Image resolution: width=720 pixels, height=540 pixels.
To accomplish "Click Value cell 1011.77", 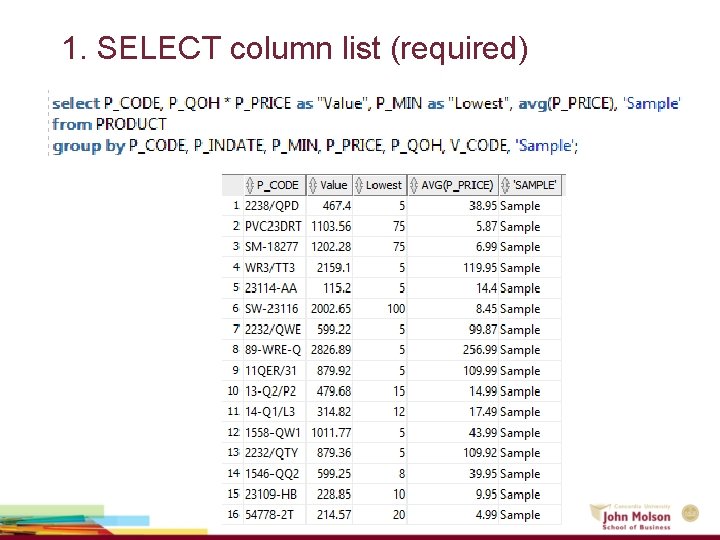I will pos(331,433).
